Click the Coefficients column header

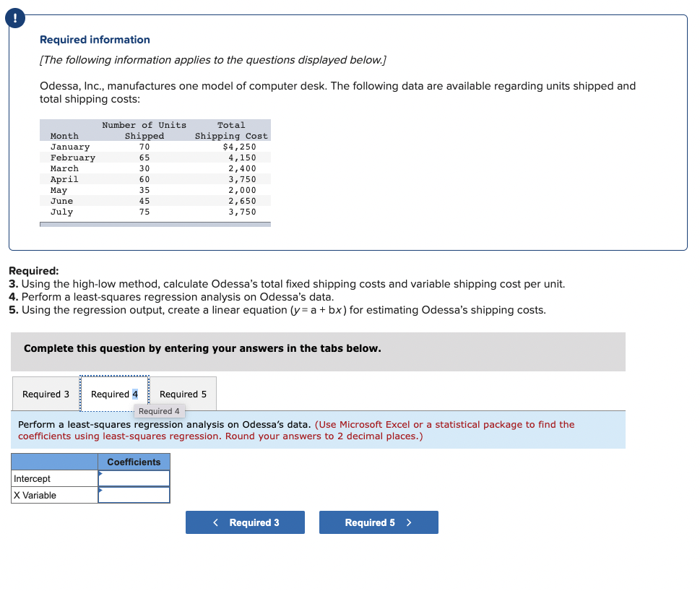[134, 462]
